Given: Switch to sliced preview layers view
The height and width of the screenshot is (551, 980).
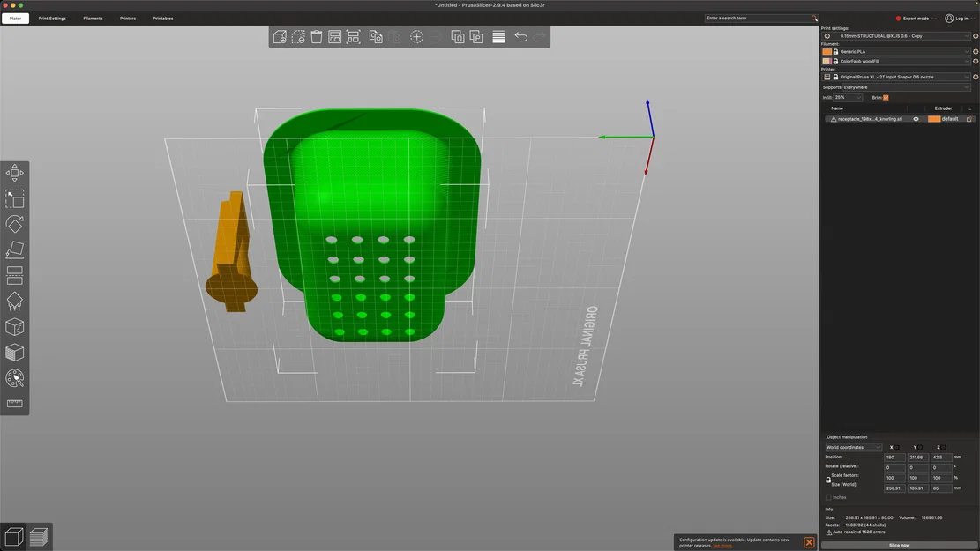Looking at the screenshot, I should (38, 537).
